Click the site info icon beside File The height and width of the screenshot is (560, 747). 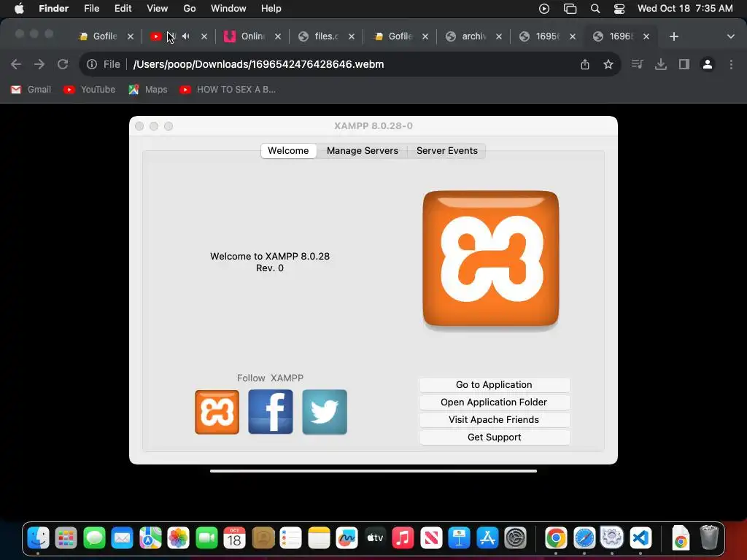point(92,64)
